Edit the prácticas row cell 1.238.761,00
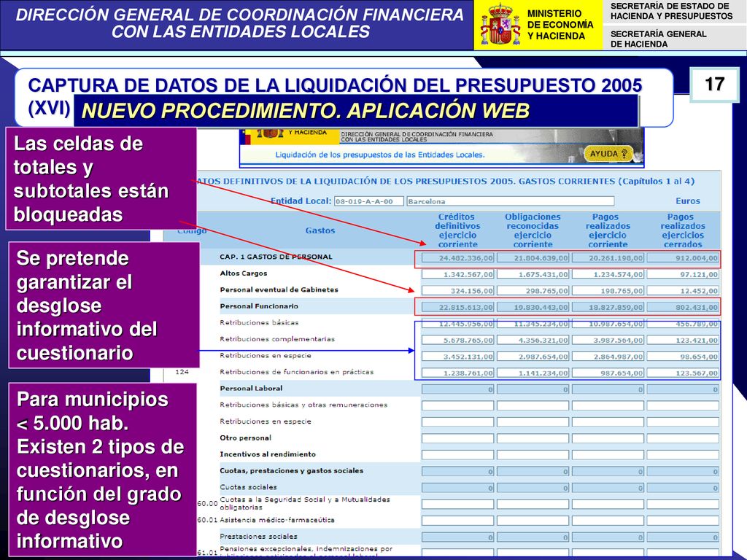The width and height of the screenshot is (747, 560). 458,373
